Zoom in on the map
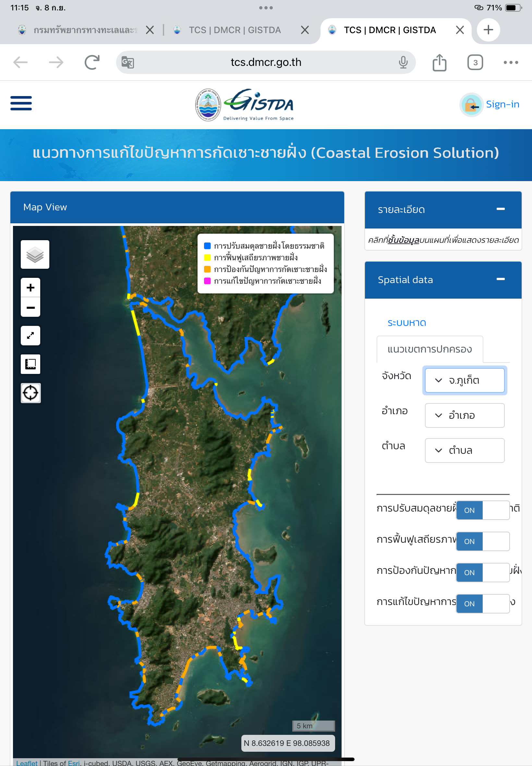Viewport: 532px width, 766px height. click(x=30, y=288)
